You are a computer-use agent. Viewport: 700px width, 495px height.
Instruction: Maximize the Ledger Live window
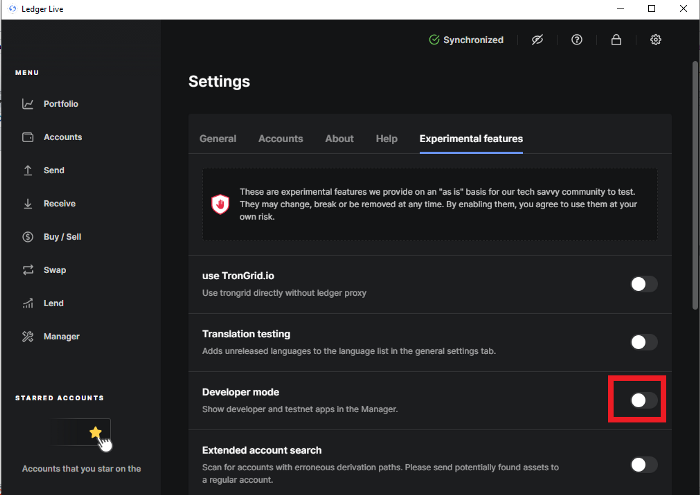pyautogui.click(x=651, y=8)
